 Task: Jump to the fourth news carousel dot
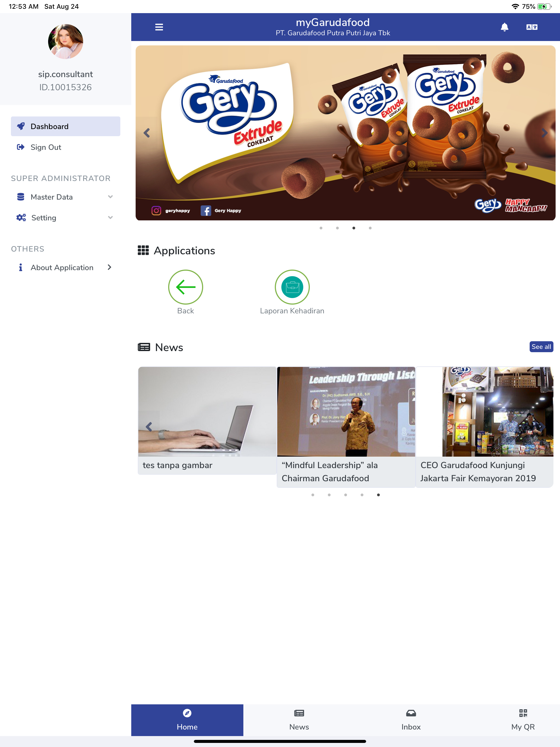362,495
